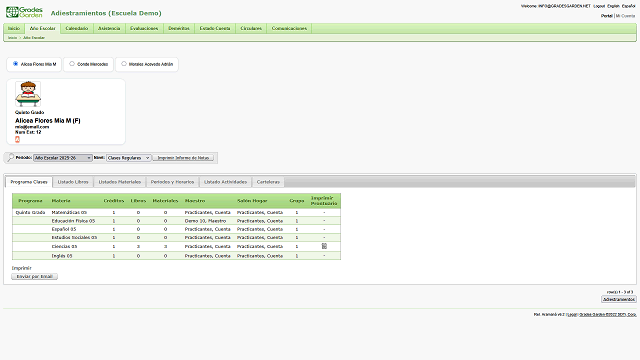Viewport: 640px width, 360px height.
Task: Open the student's PDF document icon
Action: [x=17, y=140]
